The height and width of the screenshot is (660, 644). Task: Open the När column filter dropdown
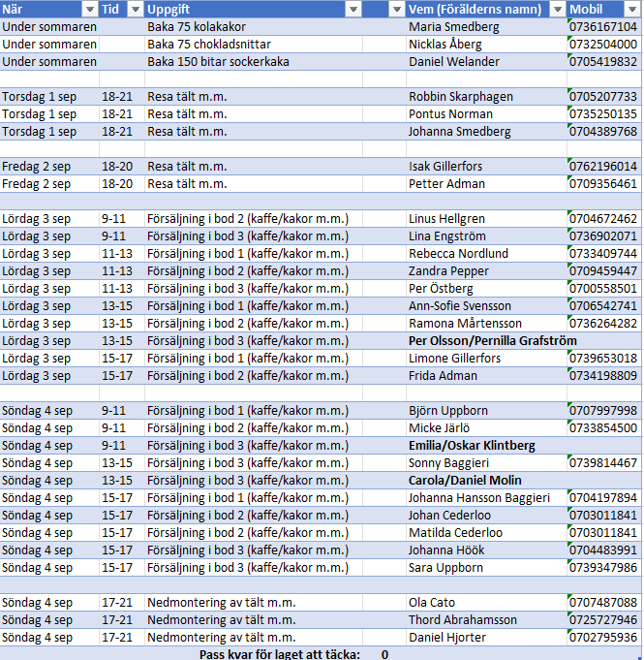pos(88,10)
